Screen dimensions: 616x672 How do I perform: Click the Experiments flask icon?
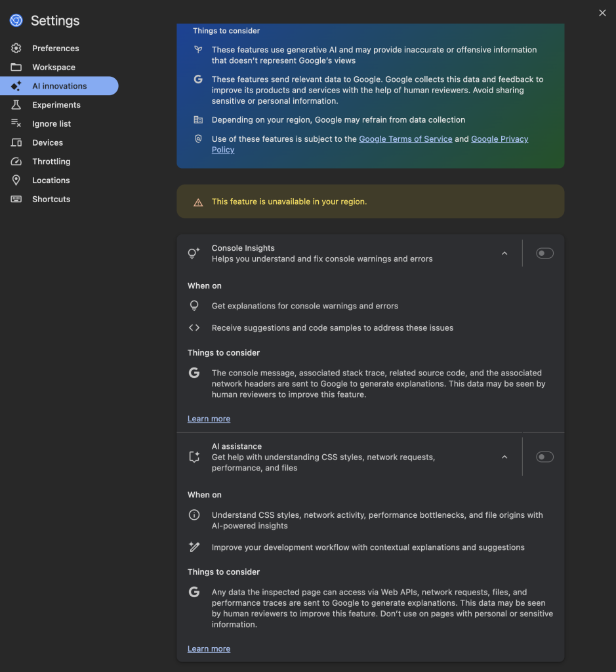[16, 105]
